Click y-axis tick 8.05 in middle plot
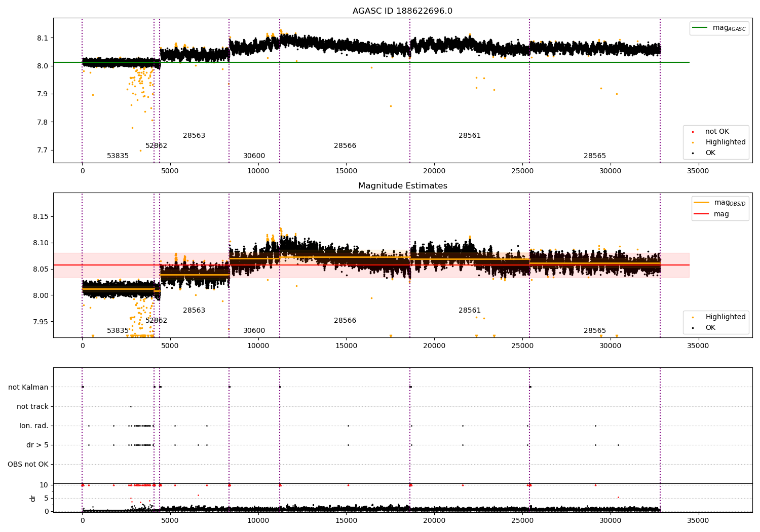 click(x=40, y=269)
